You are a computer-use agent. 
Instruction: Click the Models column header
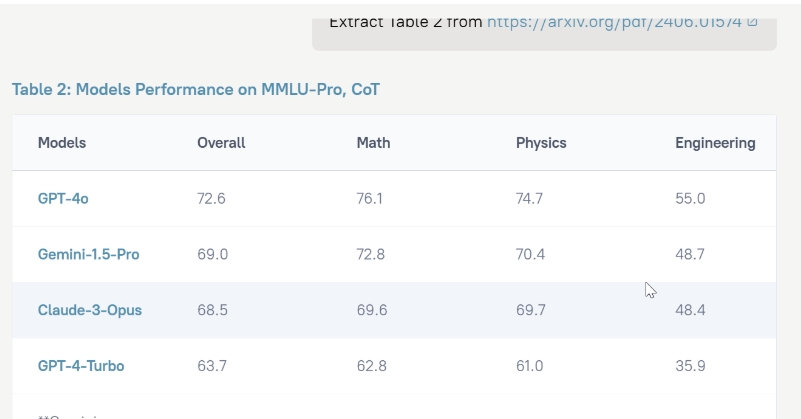[62, 143]
